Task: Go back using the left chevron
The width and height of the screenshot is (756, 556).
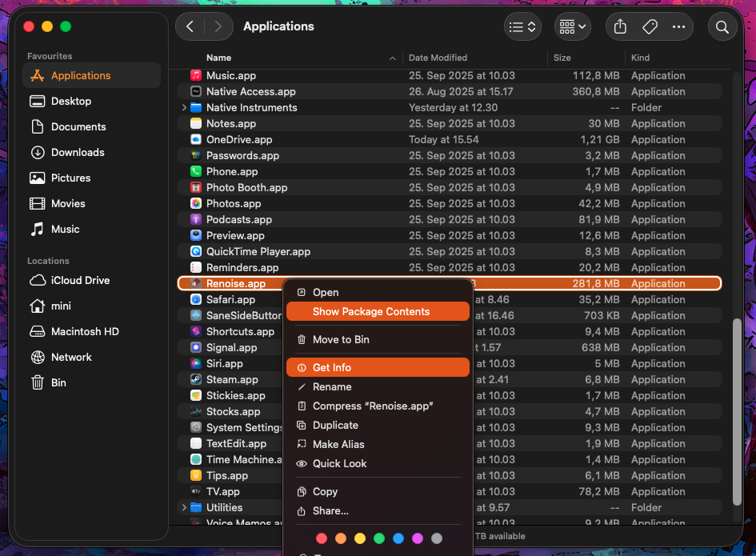Action: point(190,26)
